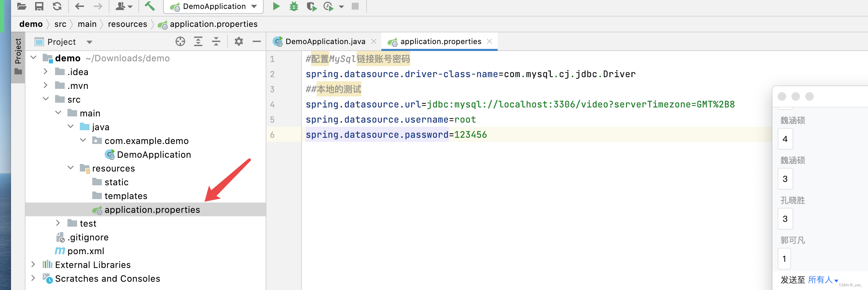Click the Collapse All icon
The image size is (868, 290).
pyautogui.click(x=216, y=42)
